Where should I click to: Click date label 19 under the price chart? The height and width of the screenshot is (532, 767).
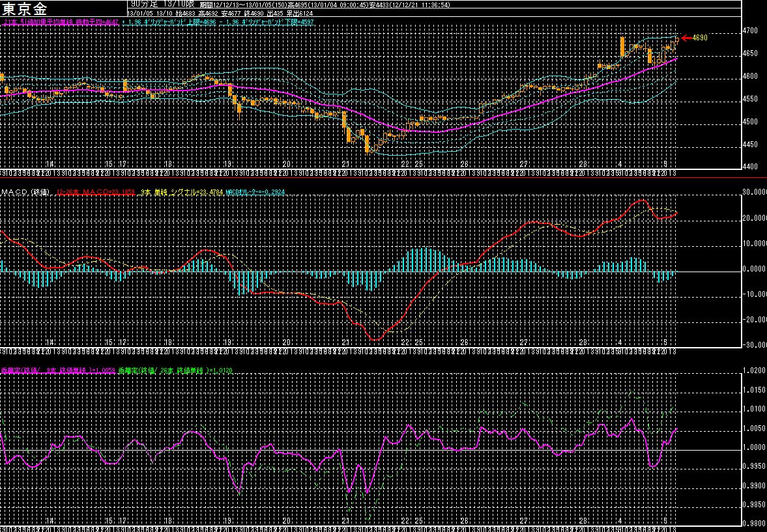click(227, 165)
